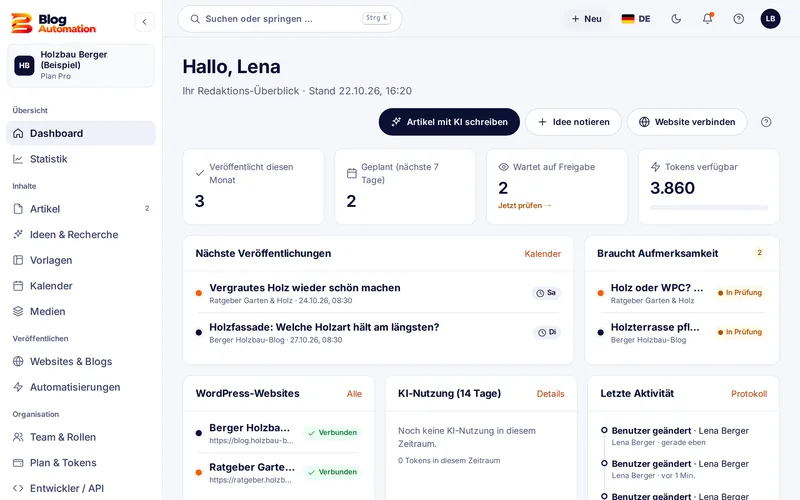Toggle dark mode with moon icon
The height and width of the screenshot is (500, 800).
pyautogui.click(x=676, y=19)
